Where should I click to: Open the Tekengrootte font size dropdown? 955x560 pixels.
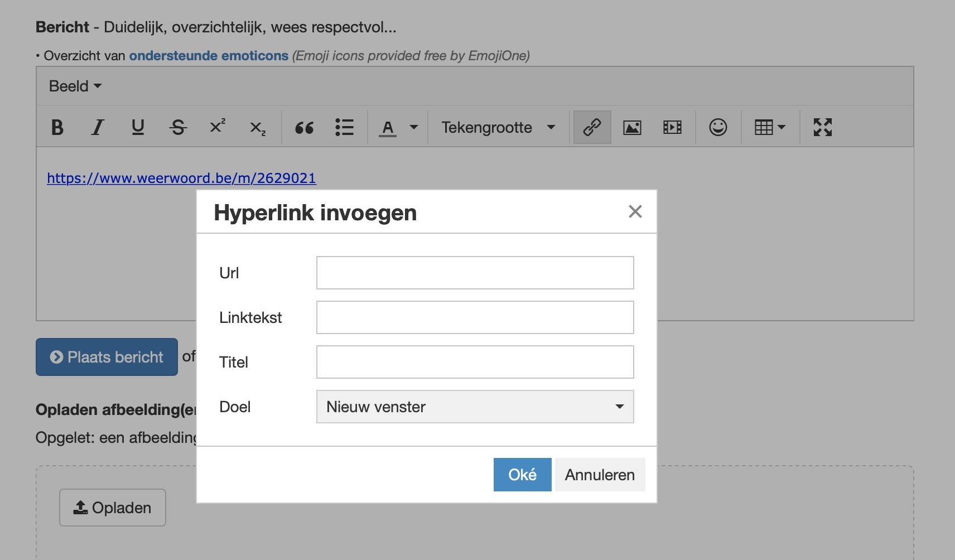click(498, 128)
